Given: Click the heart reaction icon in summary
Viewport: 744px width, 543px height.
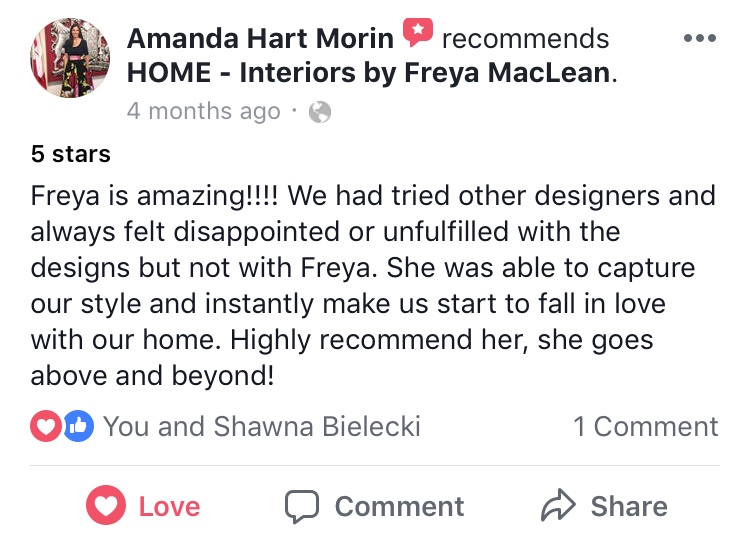Looking at the screenshot, I should coord(46,426).
